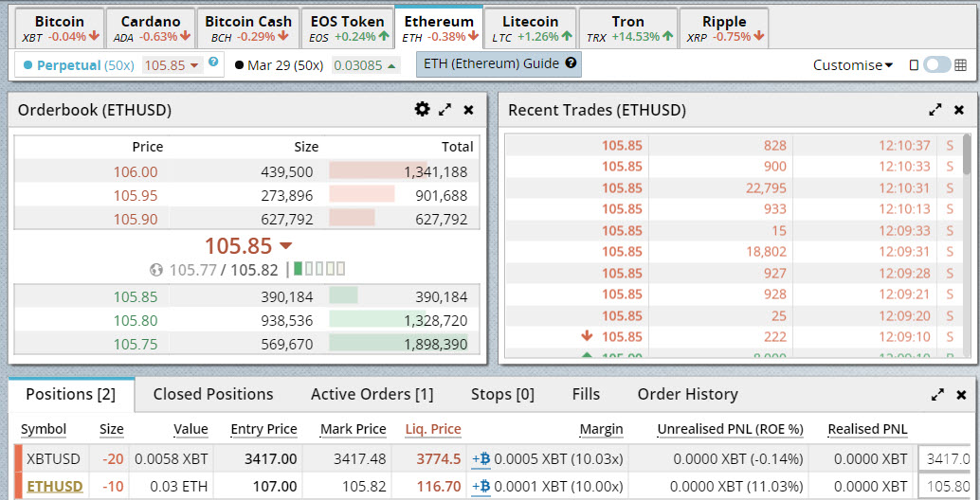Add margin to XBTUSD position
Viewport: 980px width, 500px height.
coord(481,459)
